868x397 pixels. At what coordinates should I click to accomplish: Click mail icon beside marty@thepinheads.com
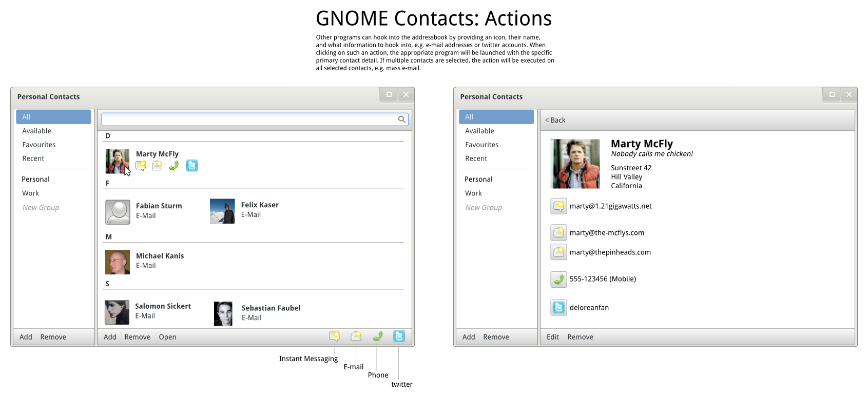[558, 252]
